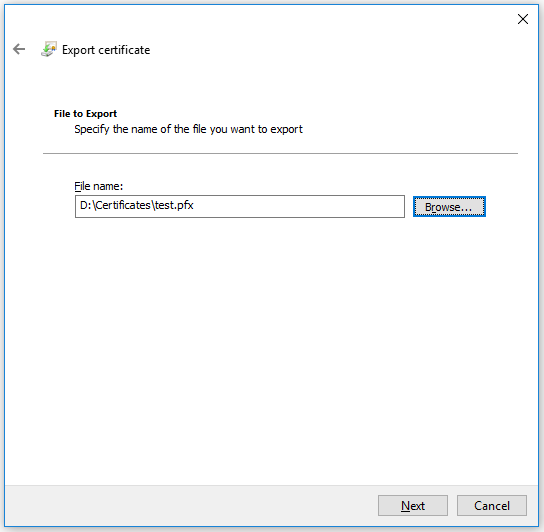
Task: Click the word 'export' ending the description sentence
Action: point(287,129)
